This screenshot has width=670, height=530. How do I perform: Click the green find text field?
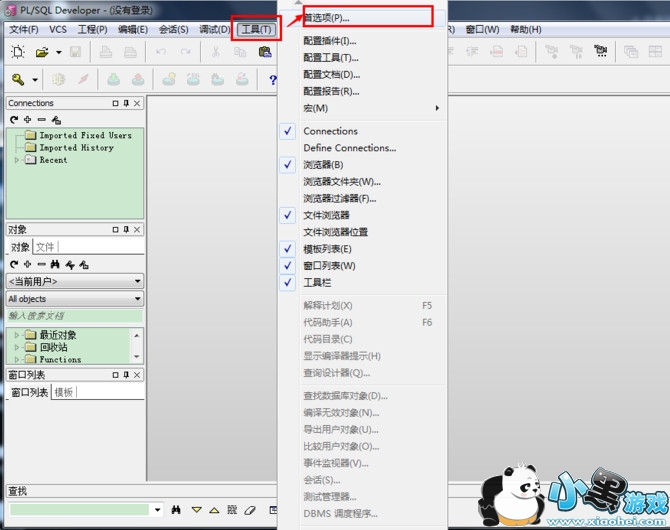point(79,509)
